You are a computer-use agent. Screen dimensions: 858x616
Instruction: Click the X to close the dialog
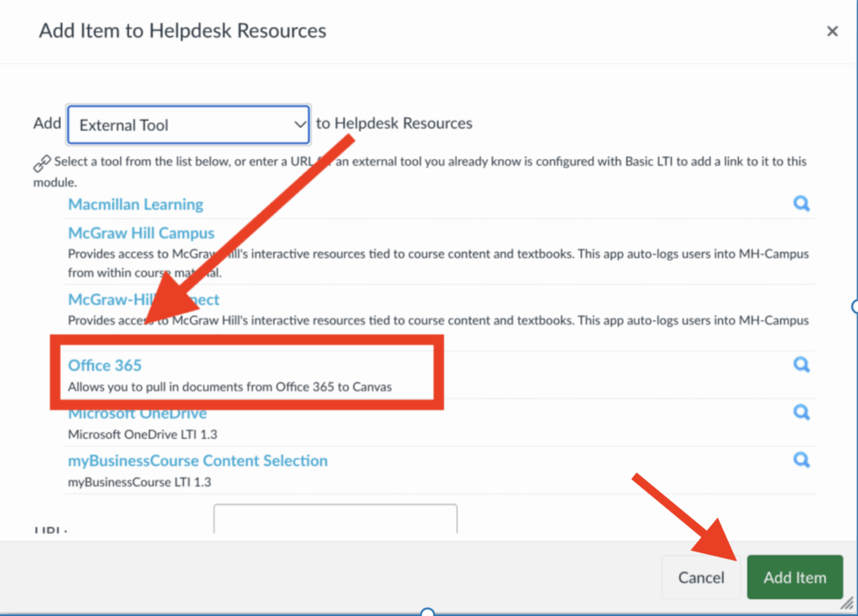pyautogui.click(x=832, y=30)
